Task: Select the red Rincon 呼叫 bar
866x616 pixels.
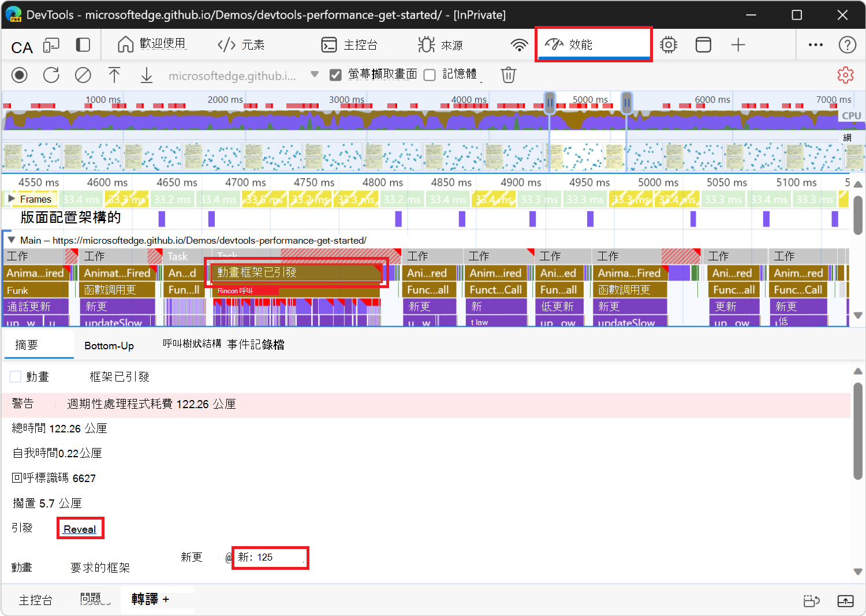Action: click(246, 290)
